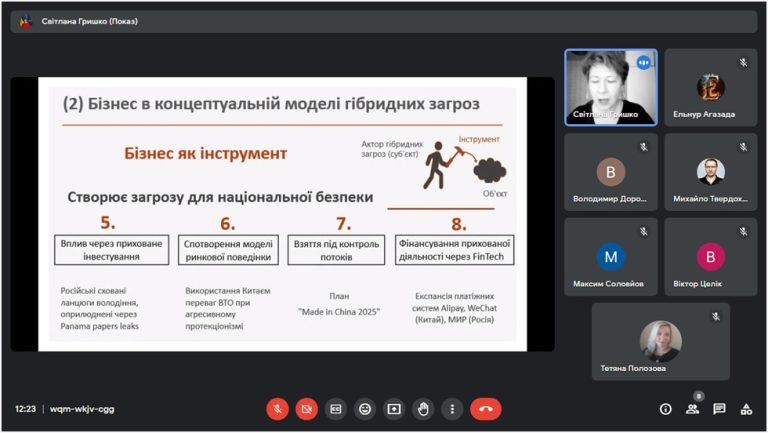Open the chat panel icon

pos(719,409)
